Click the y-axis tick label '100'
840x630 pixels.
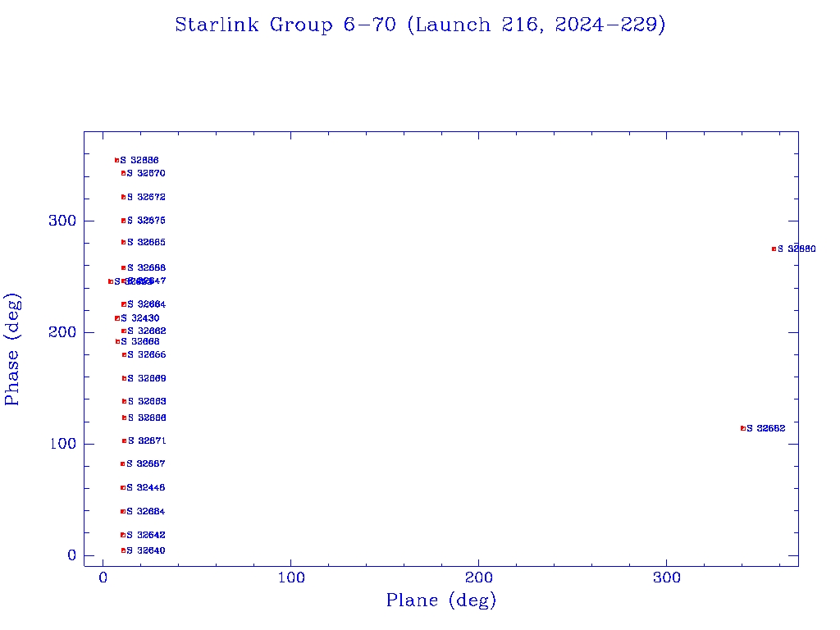[63, 444]
